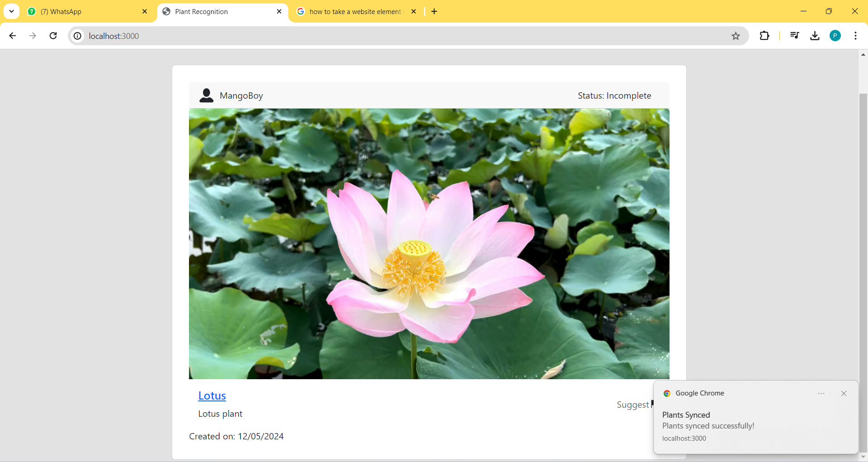Open Chrome's three-dot menu
Image resolution: width=868 pixels, height=462 pixels.
coord(855,36)
